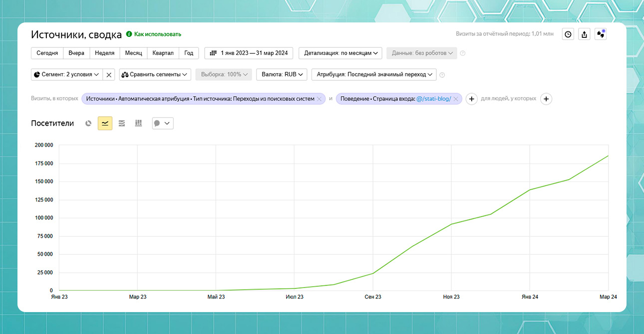644x334 pixels.
Task: Open report history clock icon
Action: click(568, 34)
